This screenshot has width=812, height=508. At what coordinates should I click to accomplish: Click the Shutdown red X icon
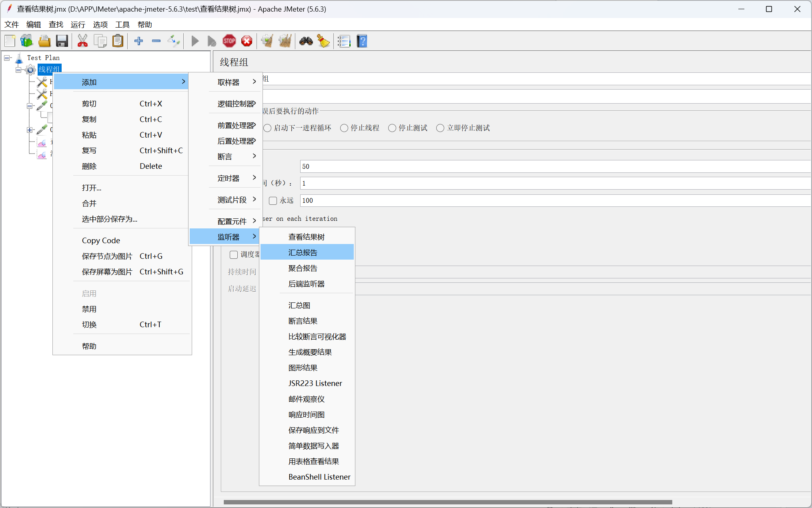point(247,41)
